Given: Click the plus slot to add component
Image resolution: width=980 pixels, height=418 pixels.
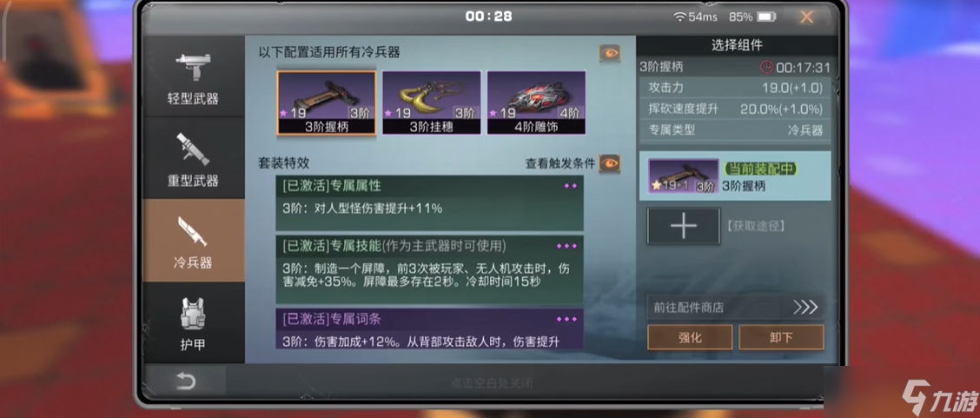Looking at the screenshot, I should (684, 226).
